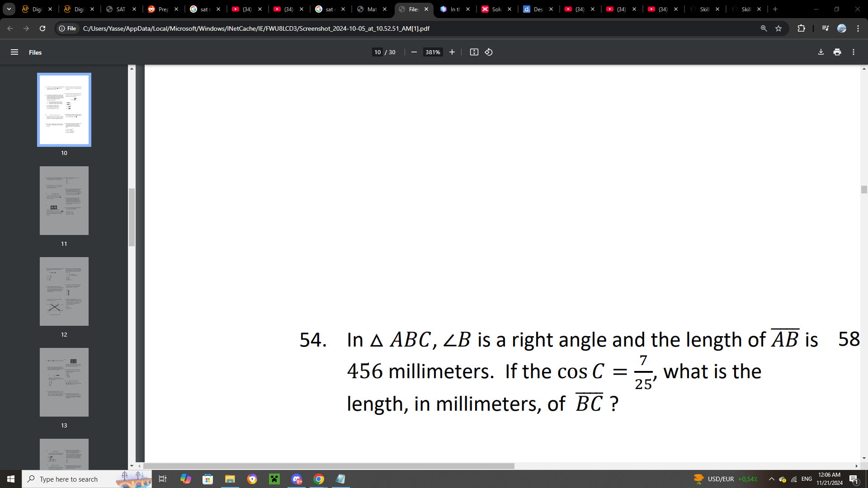The height and width of the screenshot is (488, 868).
Task: Open Chrome's three-dot menu
Action: click(858, 28)
